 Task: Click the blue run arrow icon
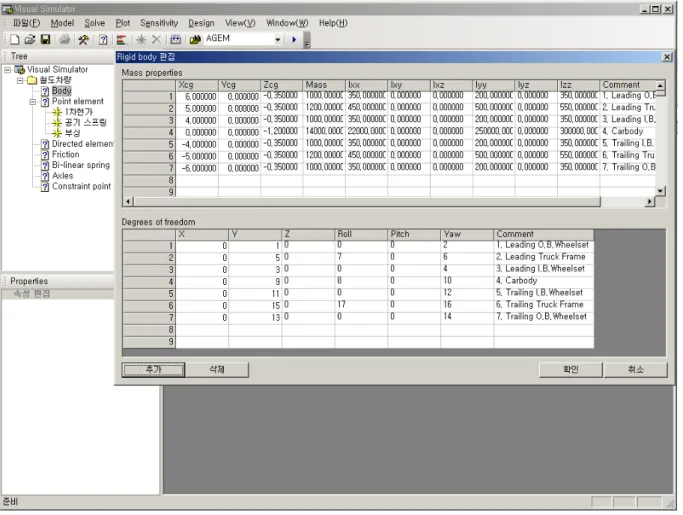click(294, 40)
